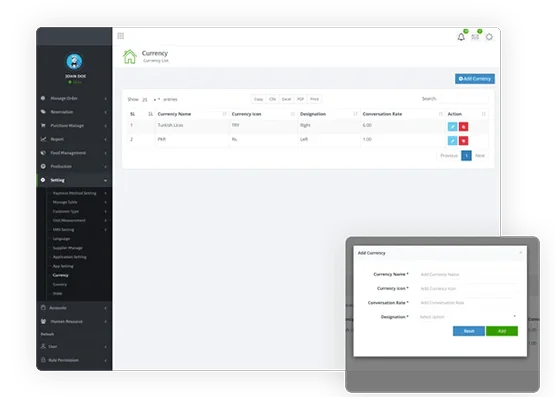
Task: Open Supplier Manage in Setting submenu
Action: (68, 248)
